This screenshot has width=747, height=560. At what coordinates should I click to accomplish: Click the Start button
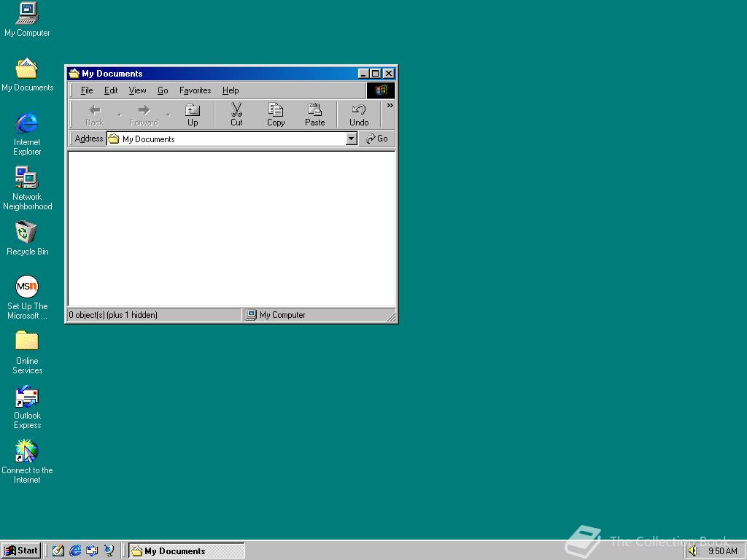tap(21, 551)
